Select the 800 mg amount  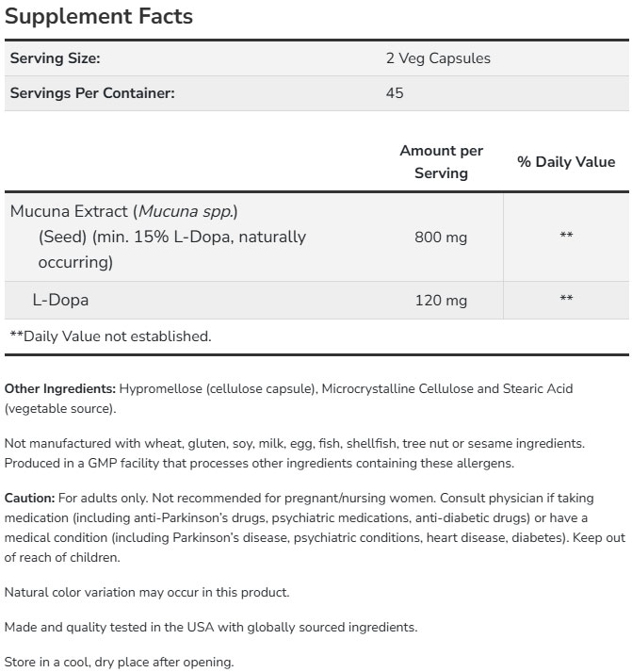(x=441, y=238)
